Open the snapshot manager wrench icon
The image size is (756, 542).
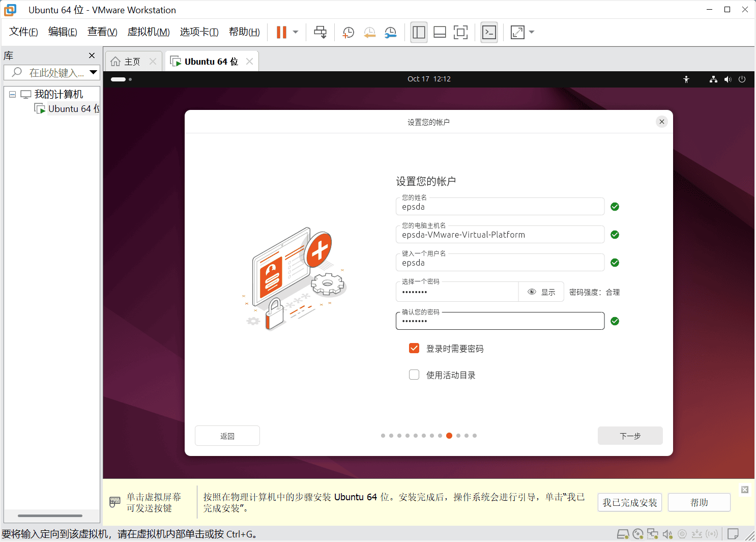coord(390,33)
